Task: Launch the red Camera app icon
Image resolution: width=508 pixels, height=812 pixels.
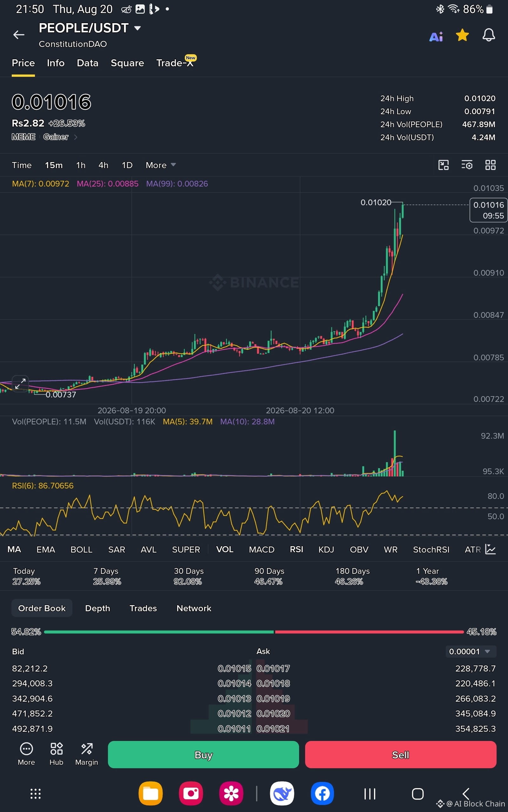Action: coord(191,794)
